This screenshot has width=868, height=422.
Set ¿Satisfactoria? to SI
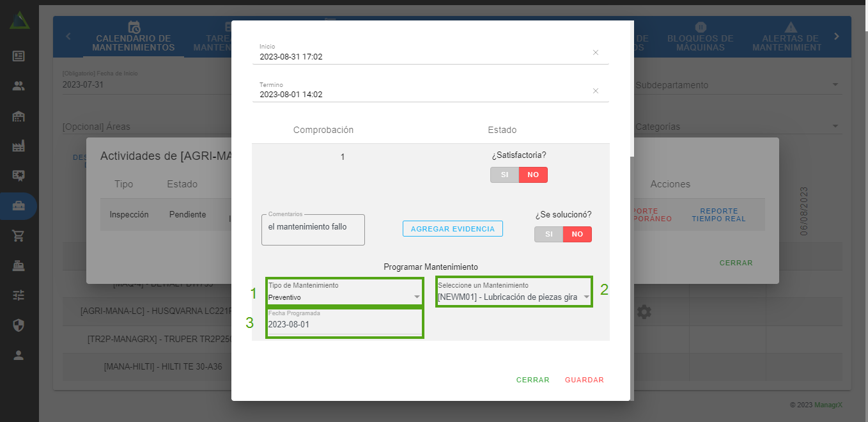[x=504, y=175]
